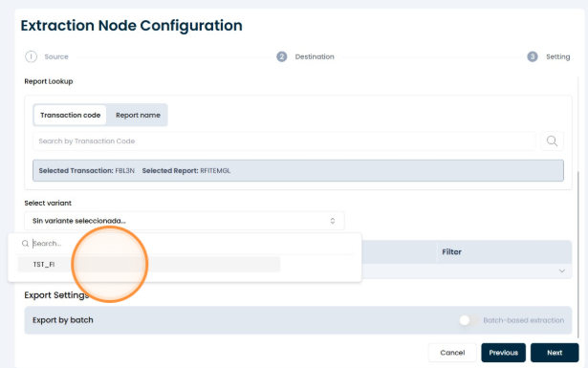Click the variant Search text box
588x368 pixels.
point(191,244)
